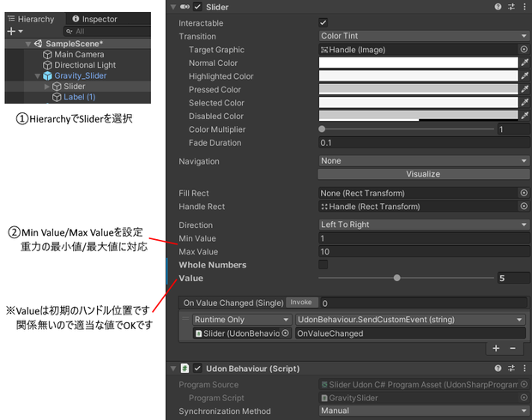This screenshot has width=532, height=420.
Task: Enable the Whole Numbers checkbox
Action: point(323,264)
